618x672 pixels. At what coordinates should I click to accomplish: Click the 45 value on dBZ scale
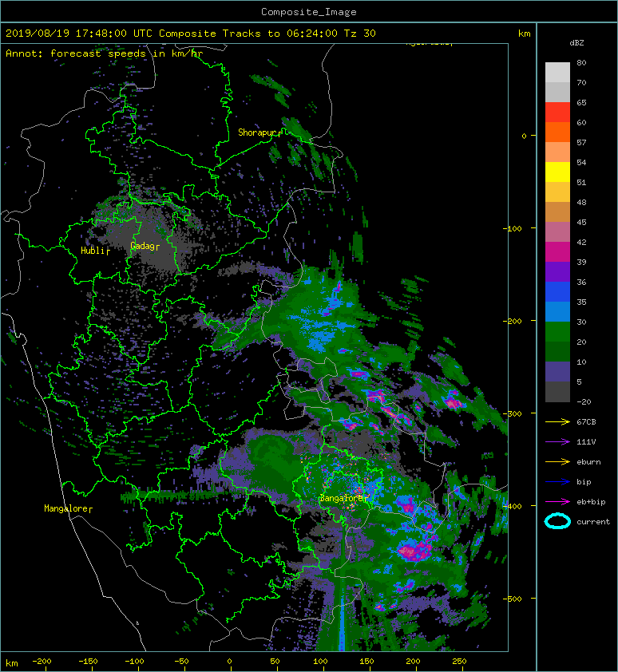[581, 222]
